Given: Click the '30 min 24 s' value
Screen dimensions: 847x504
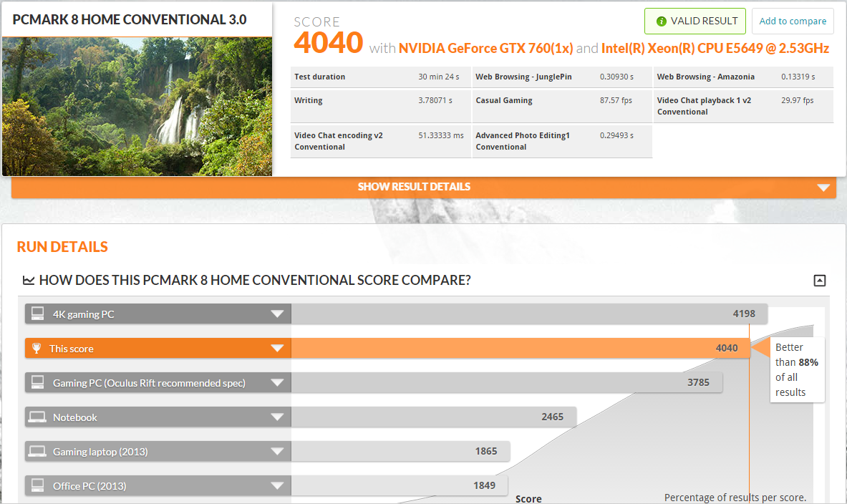Looking at the screenshot, I should point(439,77).
